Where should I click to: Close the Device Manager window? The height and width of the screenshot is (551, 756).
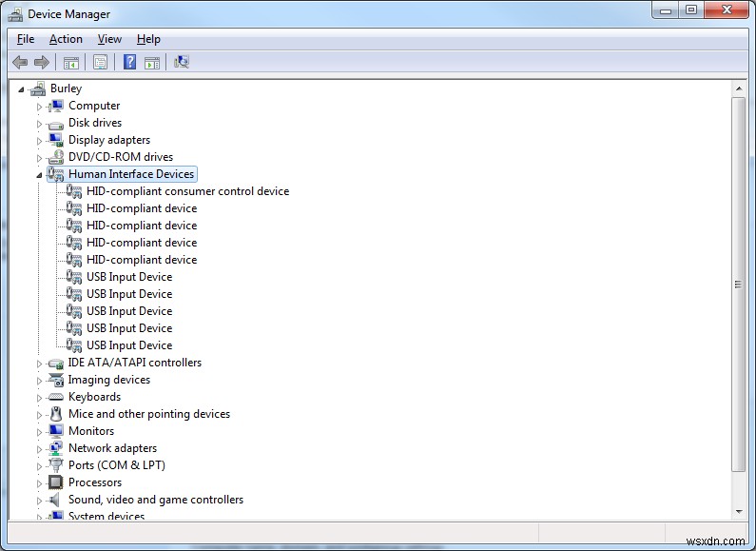point(727,10)
